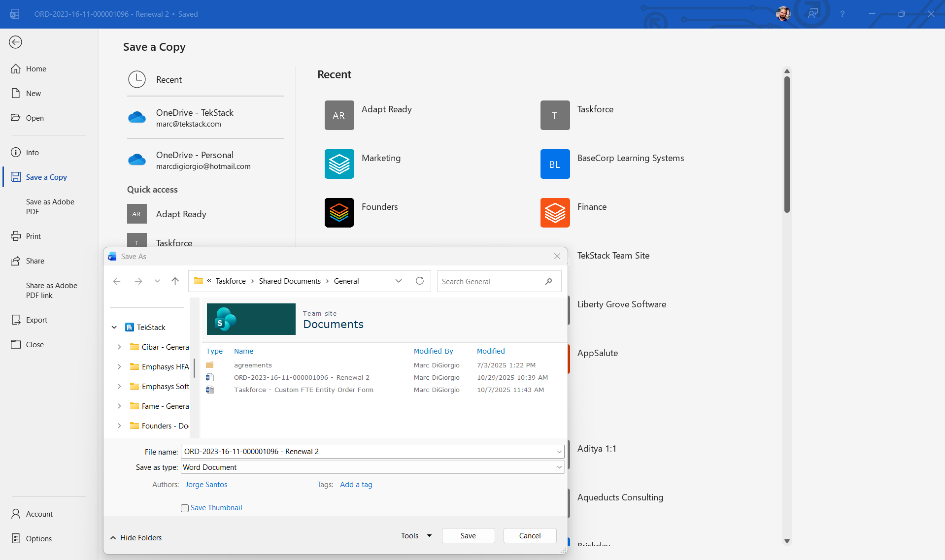The width and height of the screenshot is (945, 560).
Task: Click Taskforce in the address breadcrumb
Action: click(x=231, y=281)
